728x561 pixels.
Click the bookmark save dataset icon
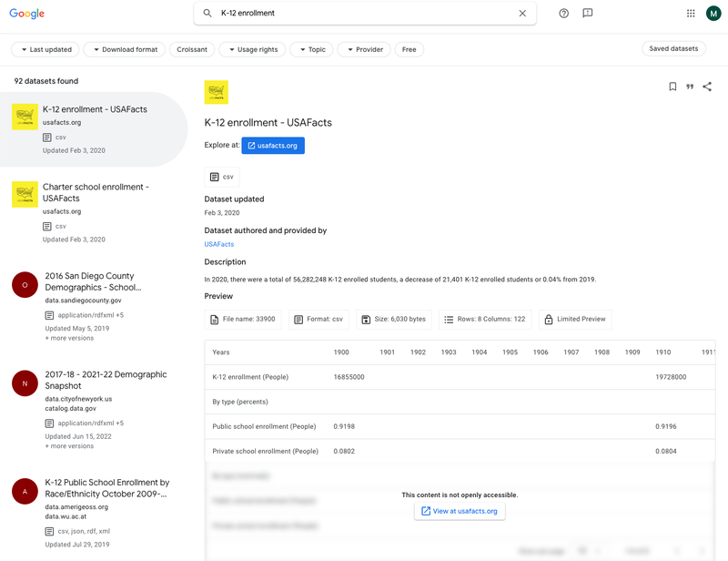[672, 87]
